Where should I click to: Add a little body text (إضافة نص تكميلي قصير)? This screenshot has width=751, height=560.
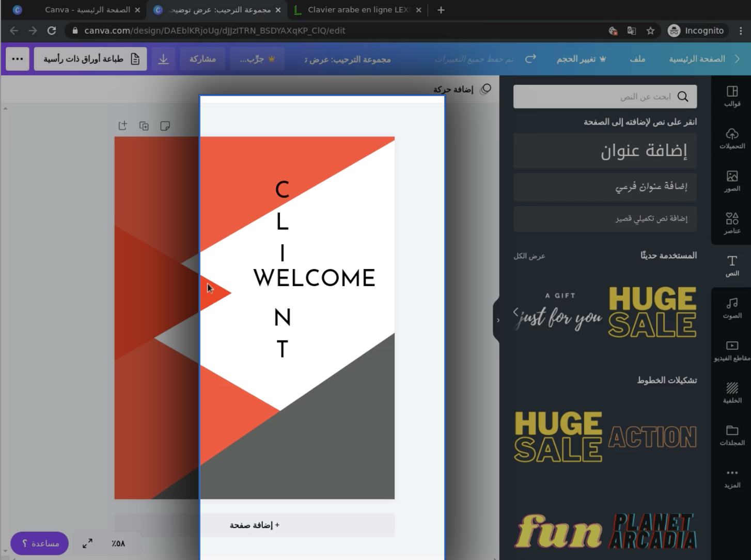pyautogui.click(x=605, y=219)
